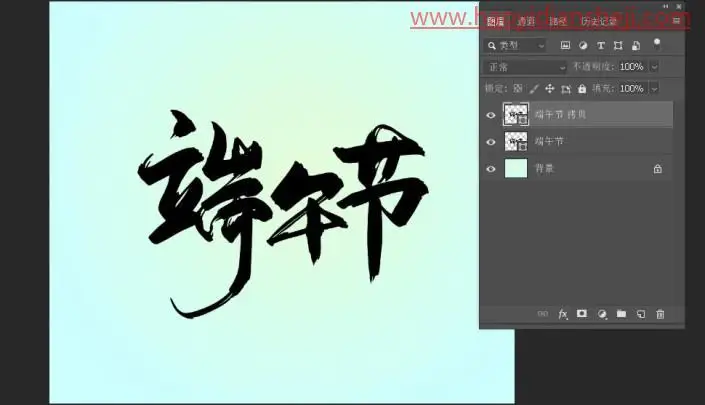The width and height of the screenshot is (705, 405).
Task: Lock transparent pixels icon in lock row
Action: tap(518, 89)
